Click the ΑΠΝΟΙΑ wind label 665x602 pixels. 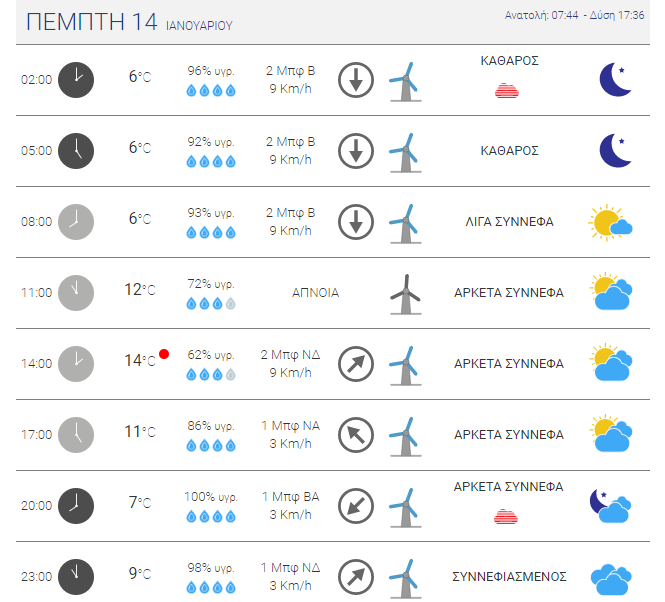coord(316,293)
